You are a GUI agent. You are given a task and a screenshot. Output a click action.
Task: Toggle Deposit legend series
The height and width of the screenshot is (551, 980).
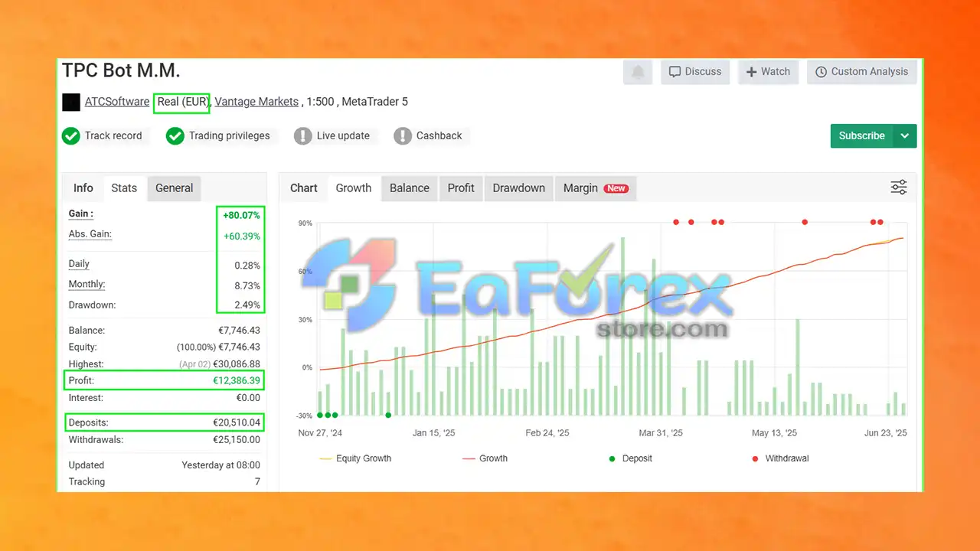coord(631,458)
